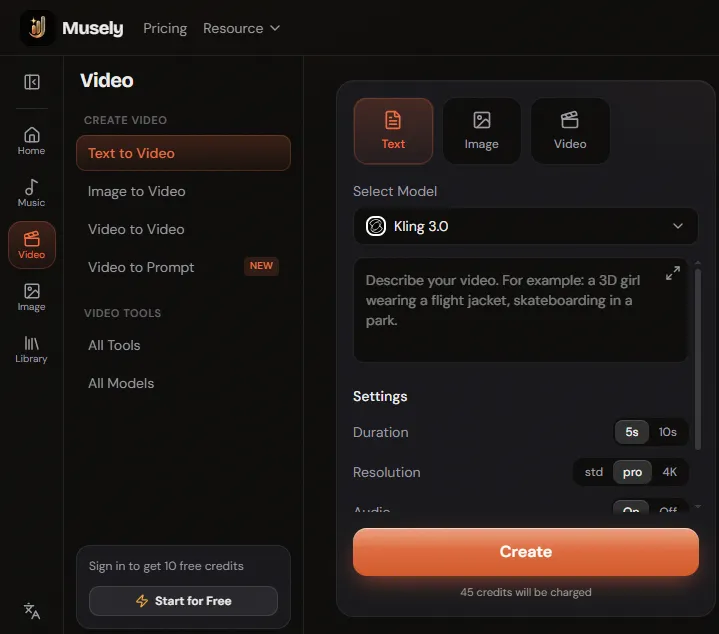Click the NEW badge beside Video to Prompt
The height and width of the screenshot is (634, 719).
pyautogui.click(x=261, y=266)
